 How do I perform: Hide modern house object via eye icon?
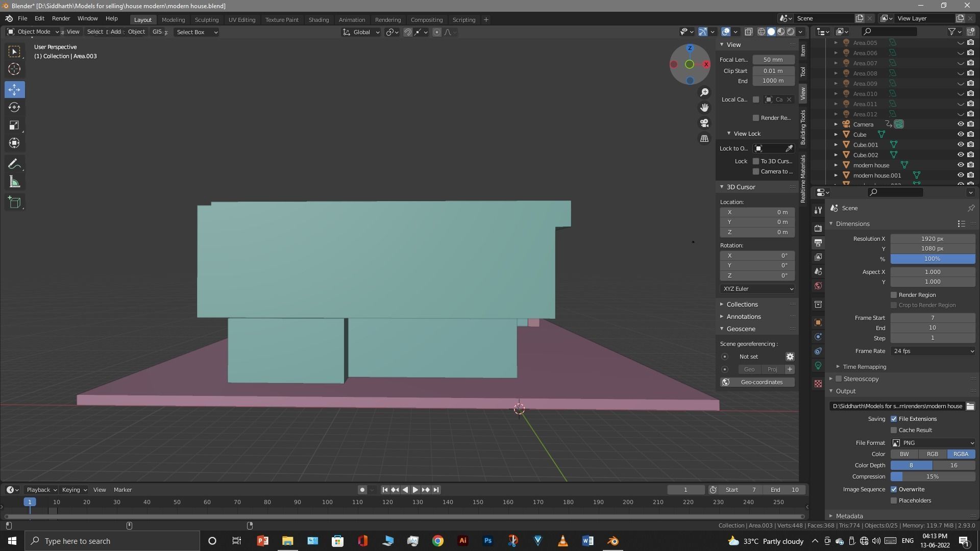pyautogui.click(x=960, y=165)
